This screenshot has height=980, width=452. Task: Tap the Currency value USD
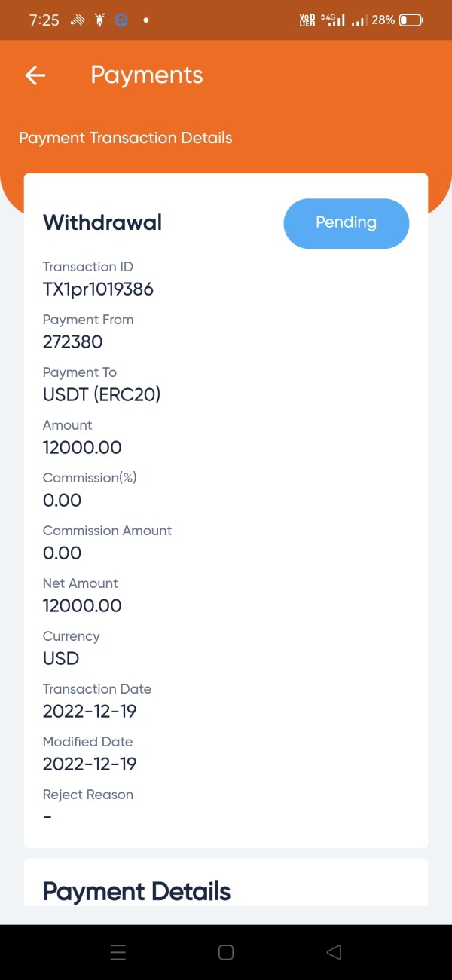click(x=61, y=658)
